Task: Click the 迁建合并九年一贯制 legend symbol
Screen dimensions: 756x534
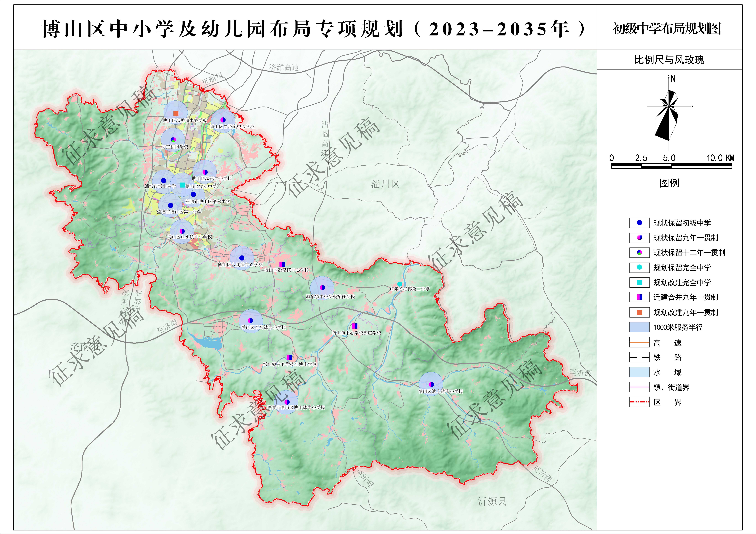Action: (x=639, y=297)
